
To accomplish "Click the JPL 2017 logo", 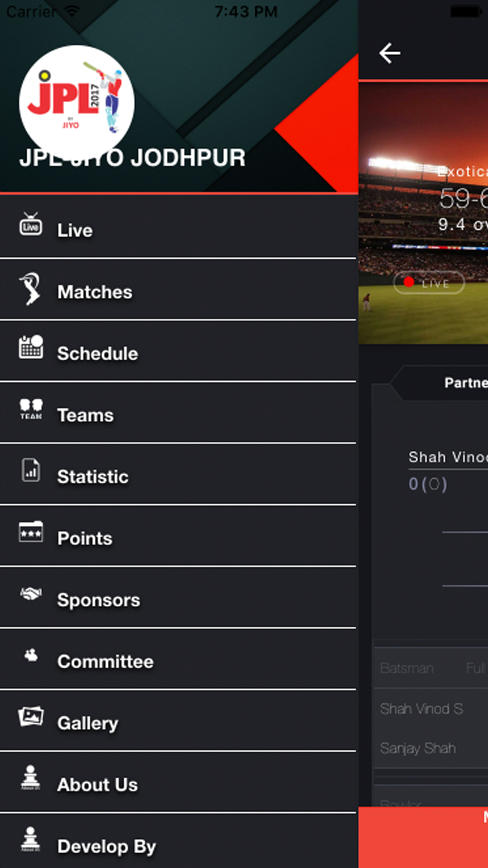I will click(77, 103).
